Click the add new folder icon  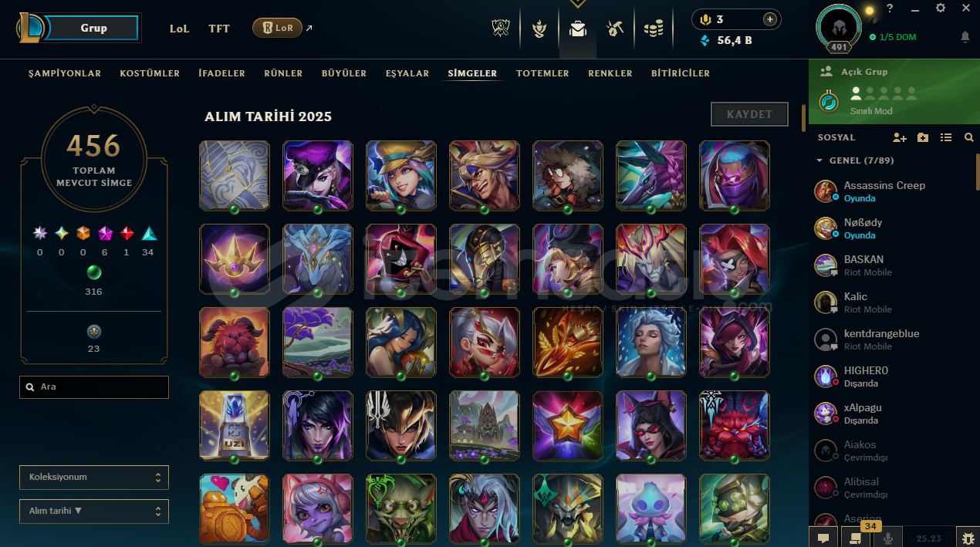[923, 137]
